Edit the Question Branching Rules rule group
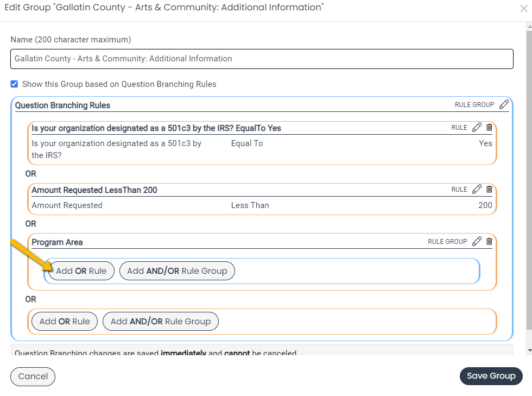Viewport: 532px width, 396px height. [504, 104]
